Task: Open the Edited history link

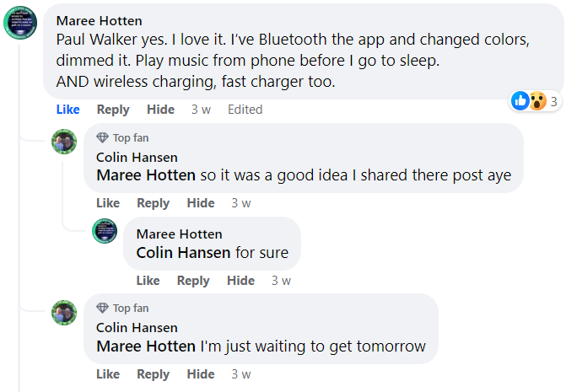Action: pyautogui.click(x=245, y=110)
